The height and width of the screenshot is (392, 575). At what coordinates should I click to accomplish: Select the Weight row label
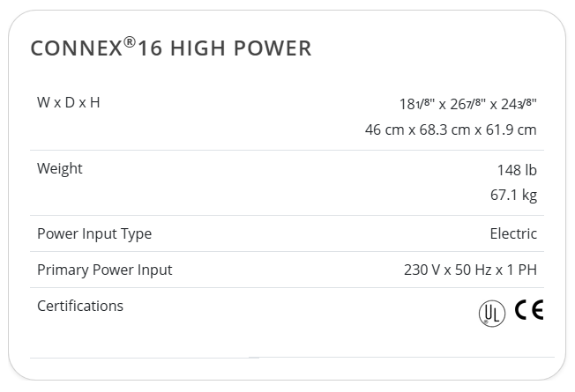pos(60,169)
